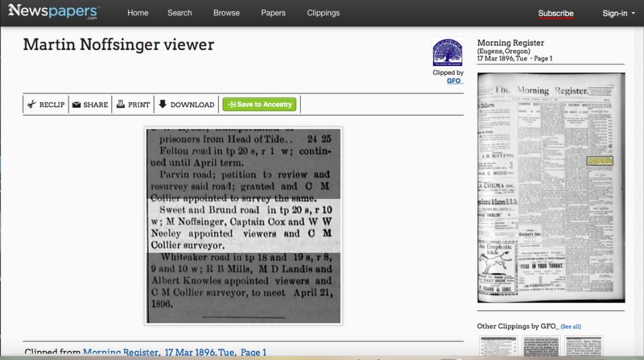Click the GFO tree profile avatar
This screenshot has height=360, width=644.
(447, 52)
